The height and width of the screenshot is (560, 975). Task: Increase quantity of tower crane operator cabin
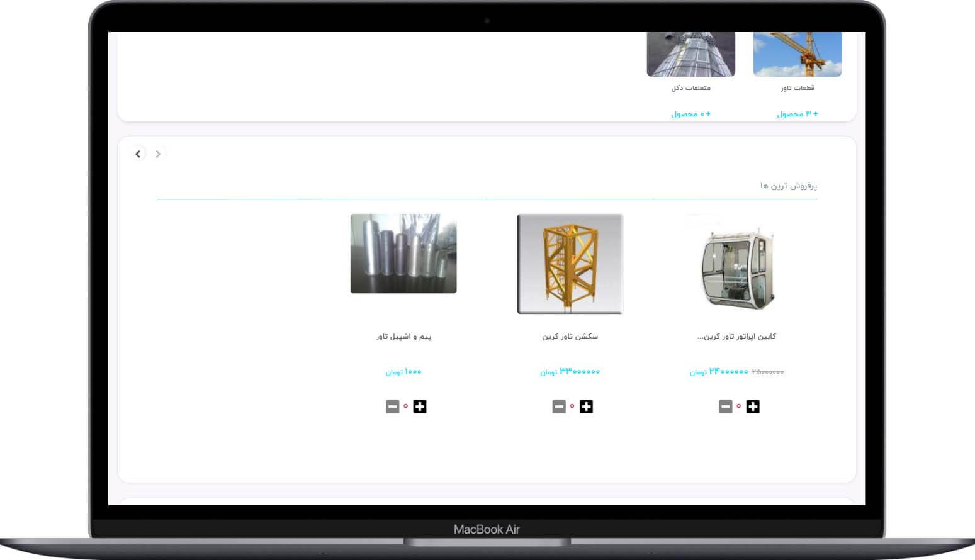coord(752,406)
